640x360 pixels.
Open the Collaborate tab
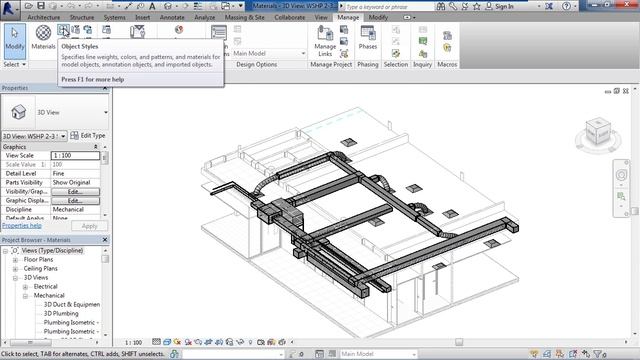tap(289, 18)
